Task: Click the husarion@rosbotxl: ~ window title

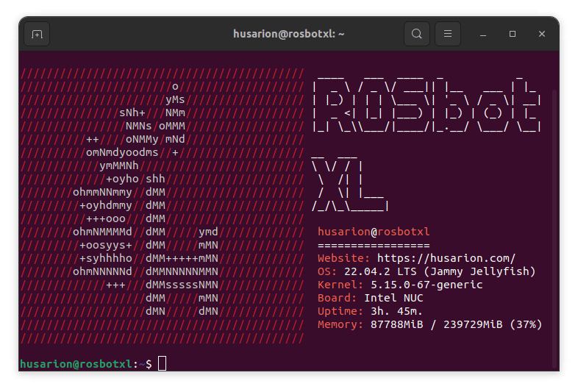Action: point(288,34)
